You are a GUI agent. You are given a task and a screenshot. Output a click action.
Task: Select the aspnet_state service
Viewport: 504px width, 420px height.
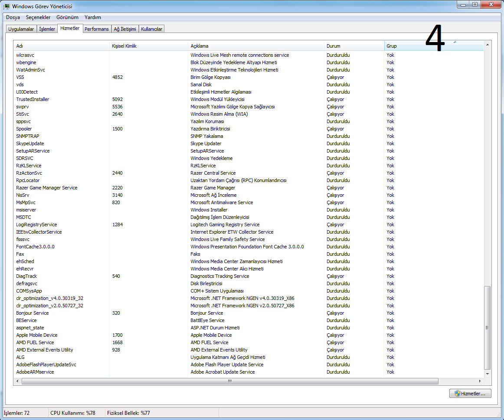30,328
